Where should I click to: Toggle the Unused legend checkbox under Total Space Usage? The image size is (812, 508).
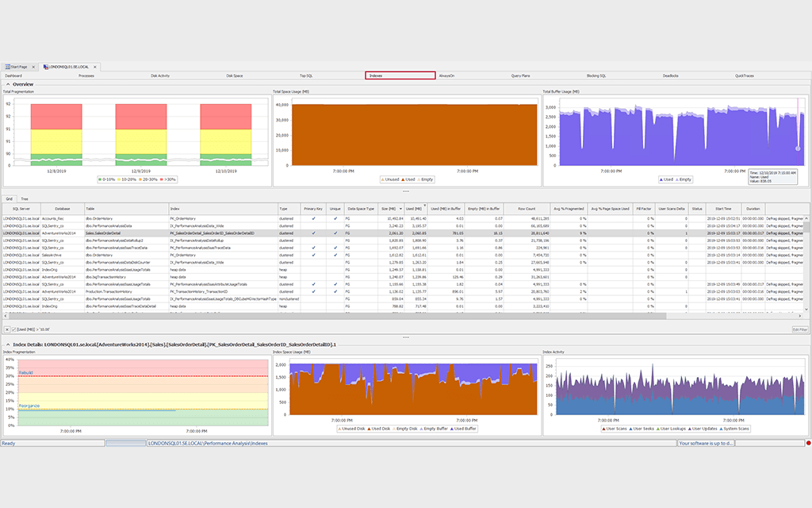[389, 179]
